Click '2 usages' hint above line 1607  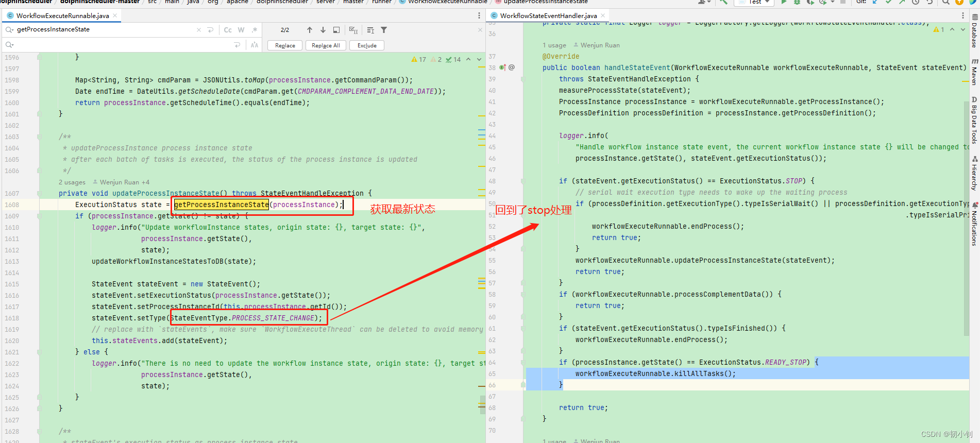click(x=72, y=182)
